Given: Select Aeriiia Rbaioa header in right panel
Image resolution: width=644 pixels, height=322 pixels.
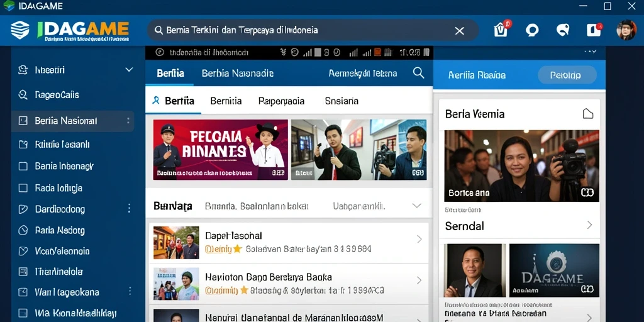Looking at the screenshot, I should point(477,75).
